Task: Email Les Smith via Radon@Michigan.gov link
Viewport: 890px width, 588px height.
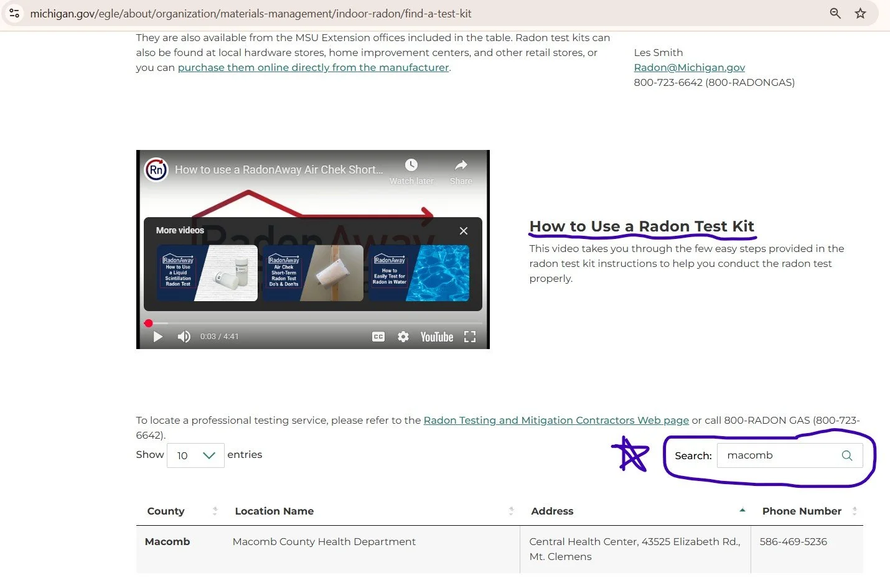Action: [x=689, y=67]
